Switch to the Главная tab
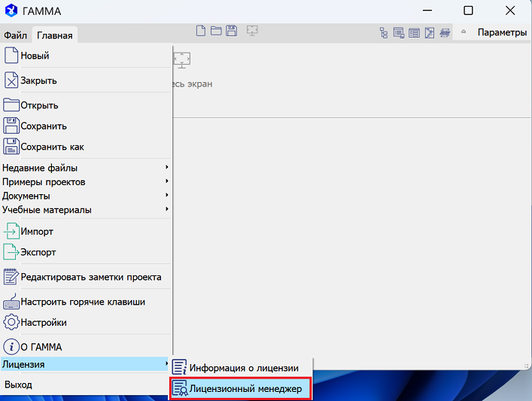This screenshot has width=532, height=401. coord(55,35)
